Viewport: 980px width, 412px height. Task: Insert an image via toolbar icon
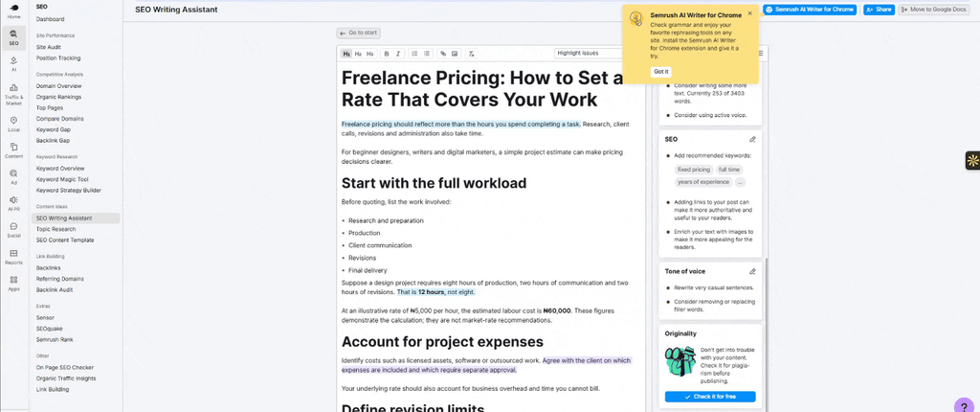(455, 54)
